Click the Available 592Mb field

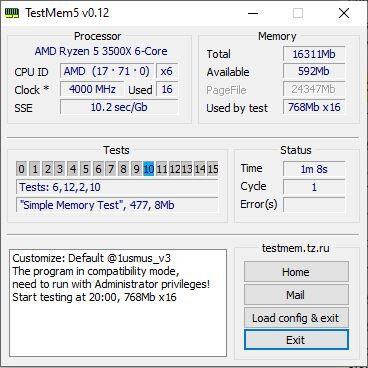(314, 71)
